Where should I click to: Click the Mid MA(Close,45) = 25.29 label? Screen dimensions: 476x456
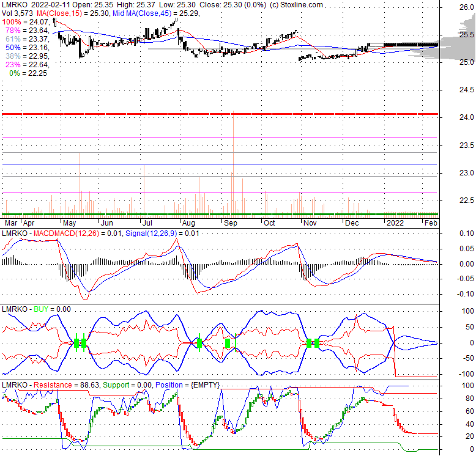pos(156,13)
